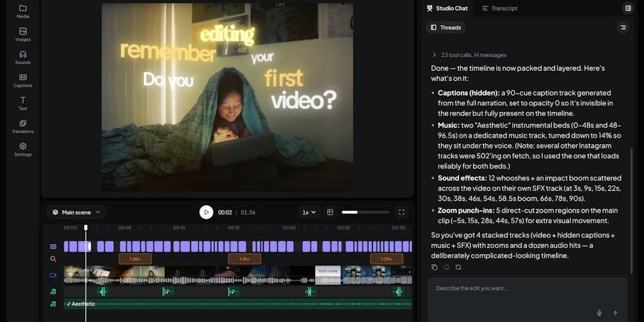Open the Captions panel

pos(23,80)
